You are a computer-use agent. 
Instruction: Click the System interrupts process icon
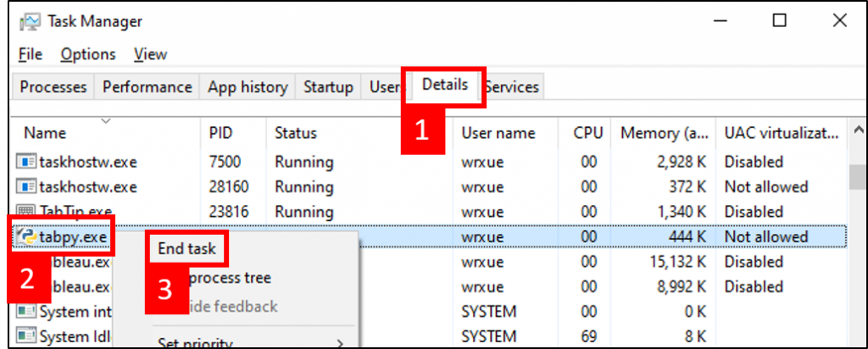[x=26, y=312]
